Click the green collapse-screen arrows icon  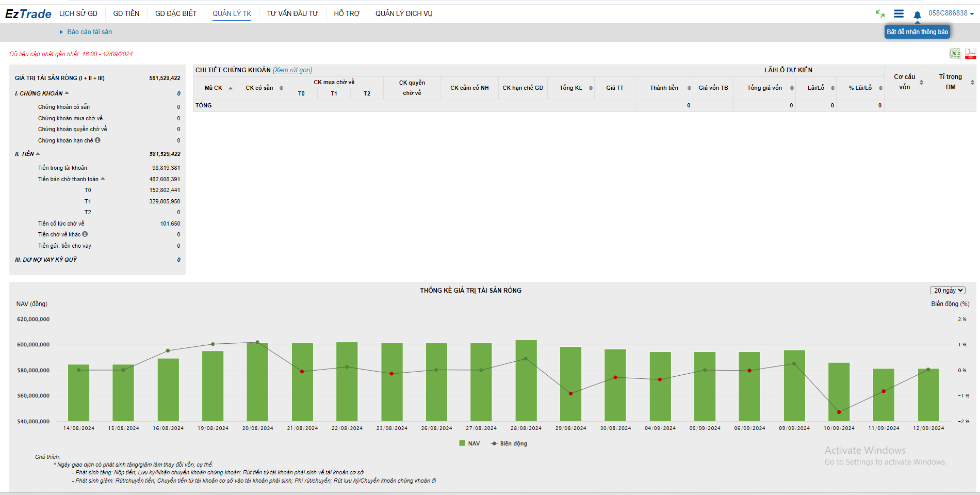(880, 14)
